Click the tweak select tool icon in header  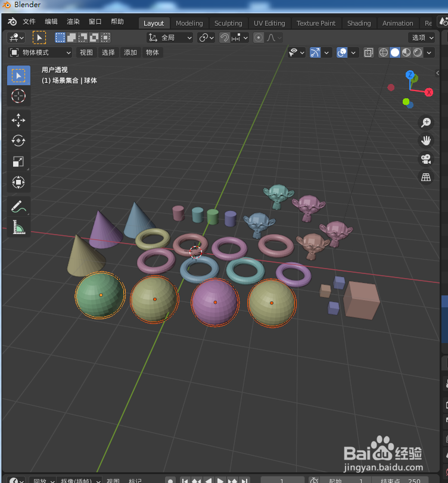(x=39, y=38)
